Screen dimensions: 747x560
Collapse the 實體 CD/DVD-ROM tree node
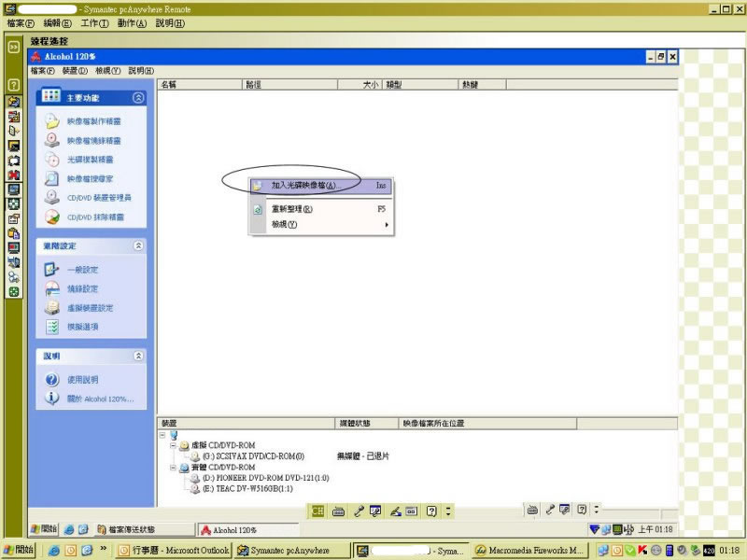(x=174, y=468)
